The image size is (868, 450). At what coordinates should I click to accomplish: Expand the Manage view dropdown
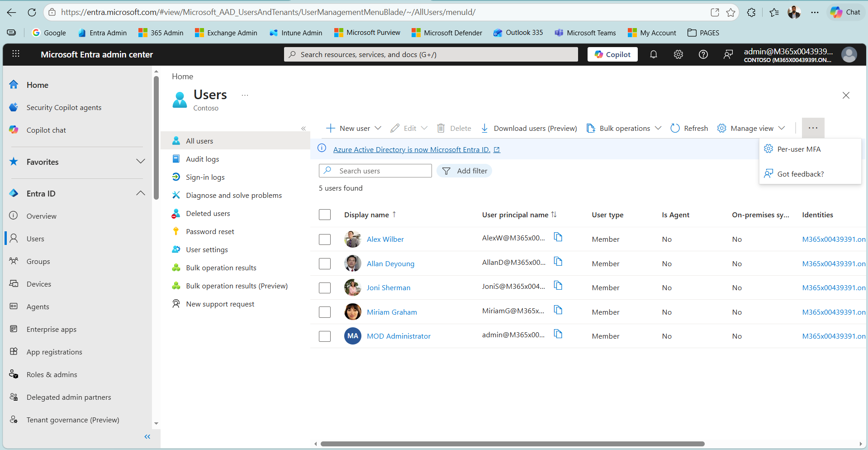pyautogui.click(x=781, y=128)
